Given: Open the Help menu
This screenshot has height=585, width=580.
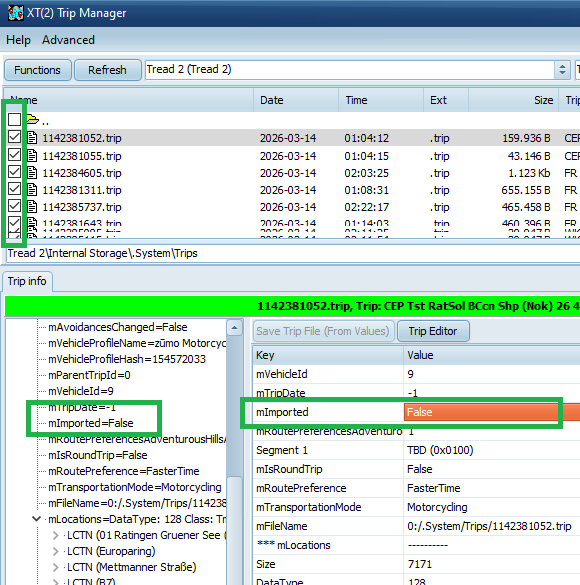Looking at the screenshot, I should (18, 40).
